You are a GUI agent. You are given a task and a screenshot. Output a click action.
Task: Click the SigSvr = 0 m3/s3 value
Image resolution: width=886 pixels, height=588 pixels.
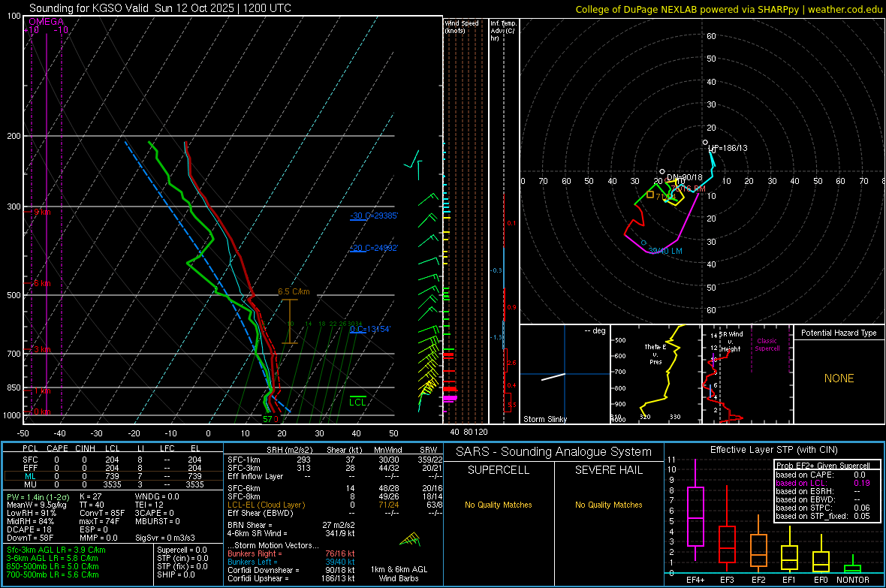(165, 538)
